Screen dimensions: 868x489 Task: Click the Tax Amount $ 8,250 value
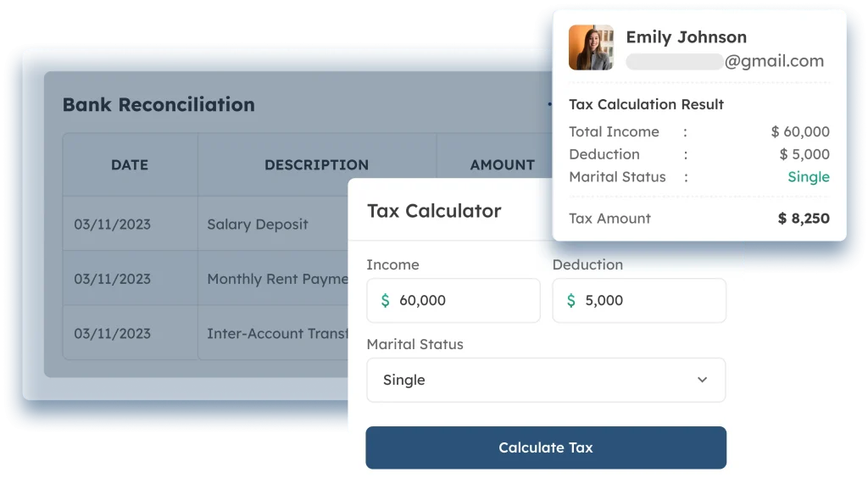click(804, 219)
